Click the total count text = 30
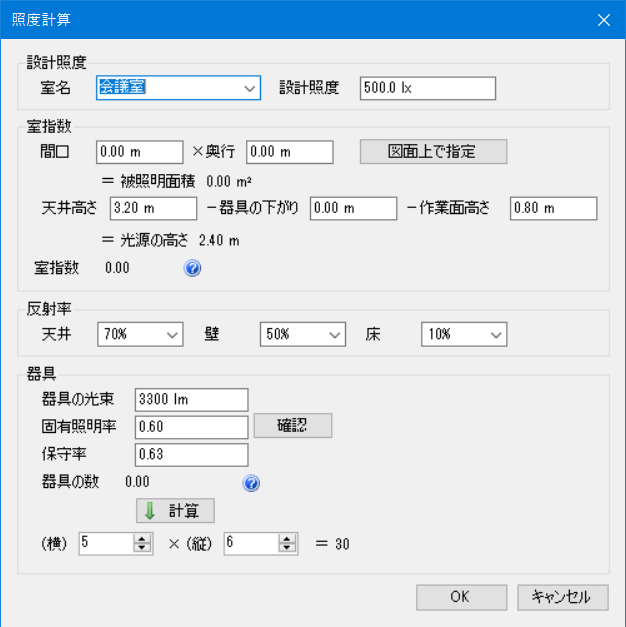The image size is (626, 627). point(332,544)
